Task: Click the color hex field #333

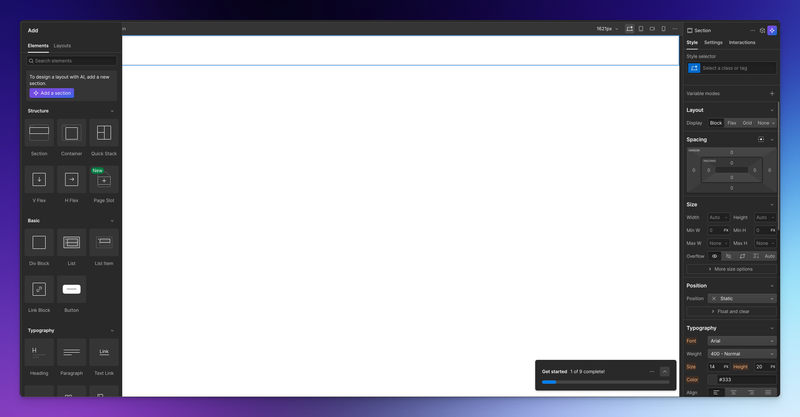Action: click(x=746, y=380)
